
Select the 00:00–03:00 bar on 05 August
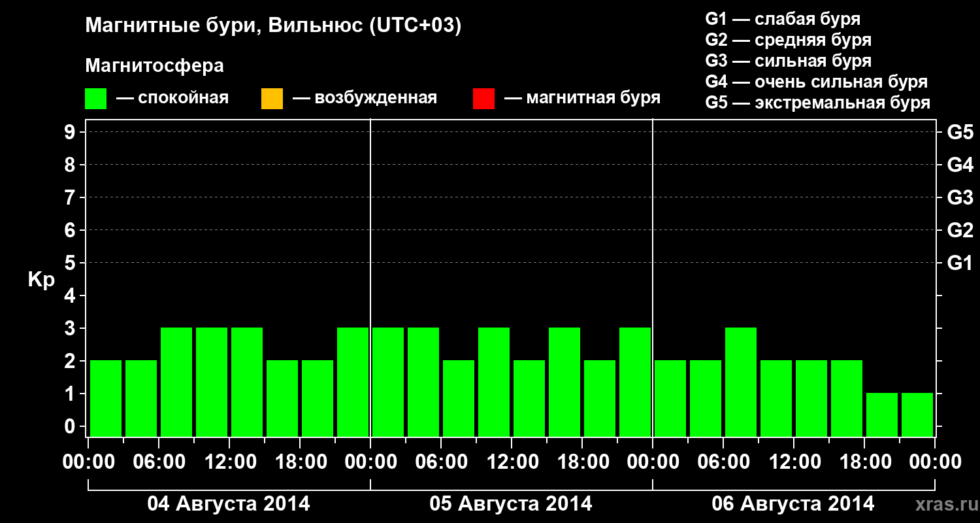coord(388,382)
